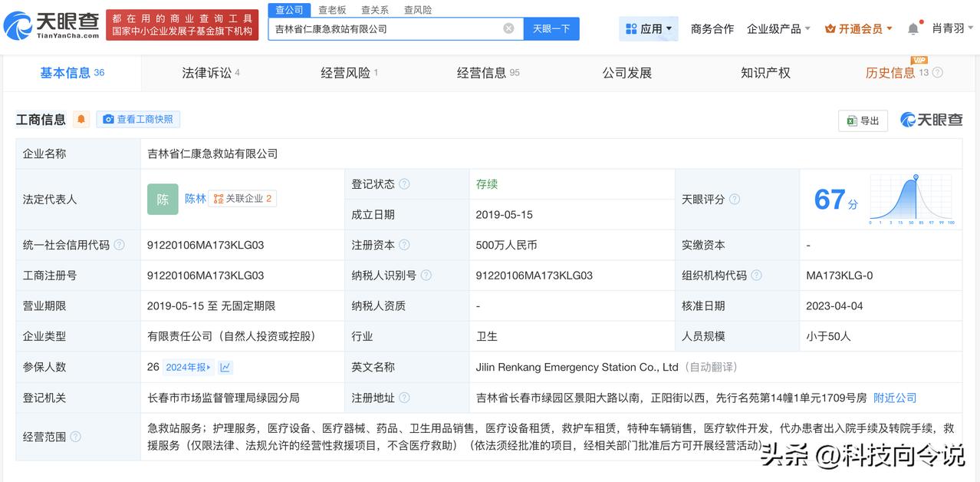Click the help icon next to 注册资本
The image size is (980, 482).
pyautogui.click(x=404, y=245)
